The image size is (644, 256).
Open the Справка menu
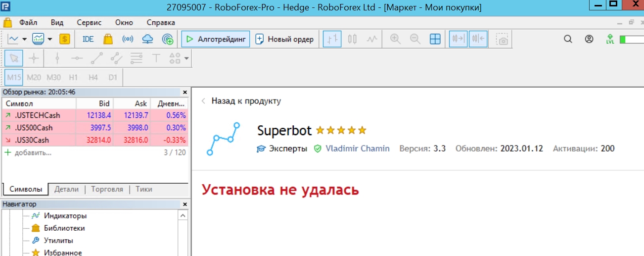click(x=161, y=22)
